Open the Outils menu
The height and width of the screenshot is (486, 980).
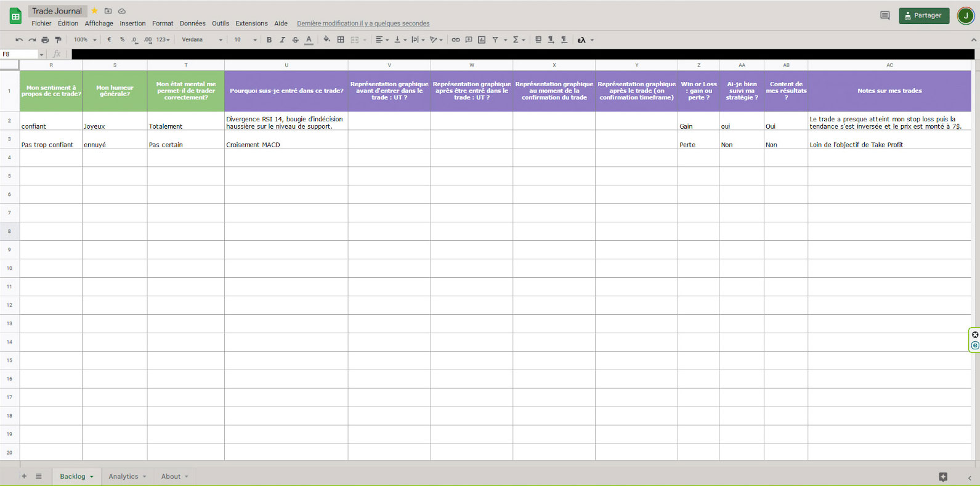pos(221,23)
